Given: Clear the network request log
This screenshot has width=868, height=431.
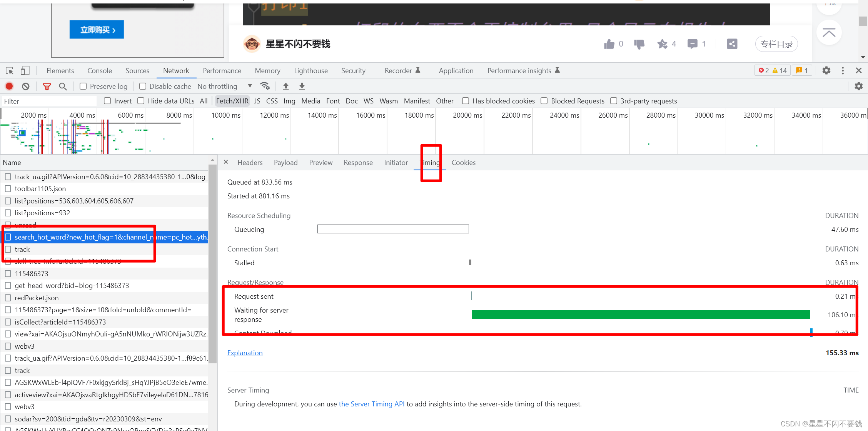Looking at the screenshot, I should [25, 86].
